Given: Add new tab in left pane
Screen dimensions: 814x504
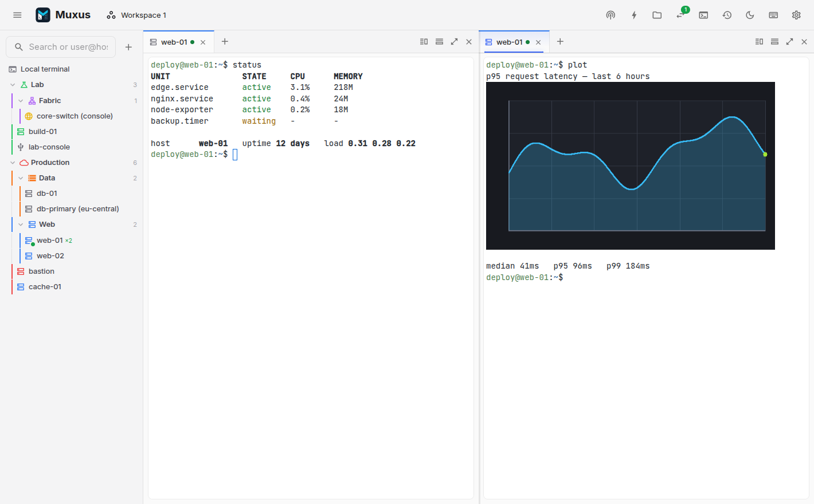Looking at the screenshot, I should point(225,41).
